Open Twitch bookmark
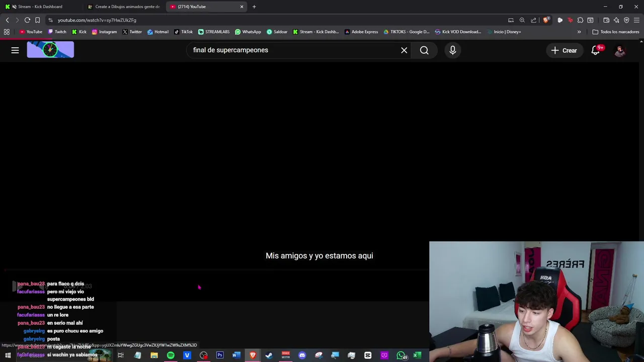 [x=57, y=32]
